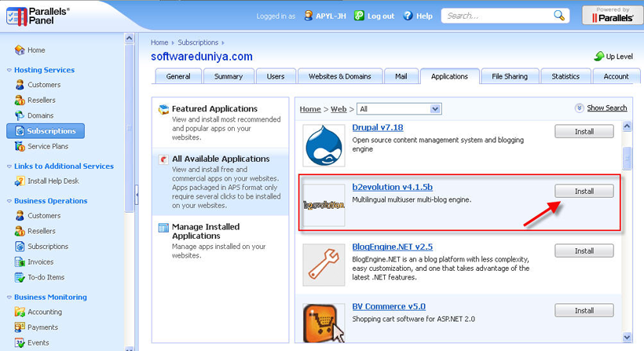Click the Manage Installed Applications icon

pyautogui.click(x=163, y=228)
